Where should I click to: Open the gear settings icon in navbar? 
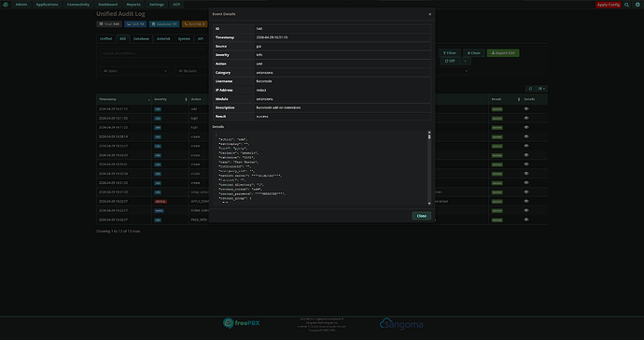(637, 5)
